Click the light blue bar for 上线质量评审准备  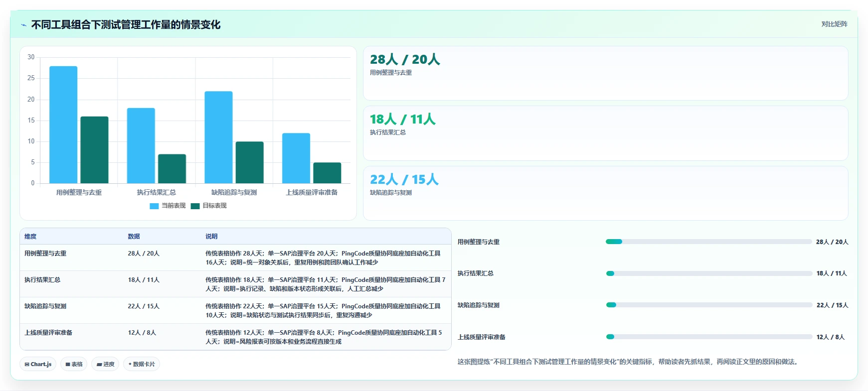[x=296, y=158]
